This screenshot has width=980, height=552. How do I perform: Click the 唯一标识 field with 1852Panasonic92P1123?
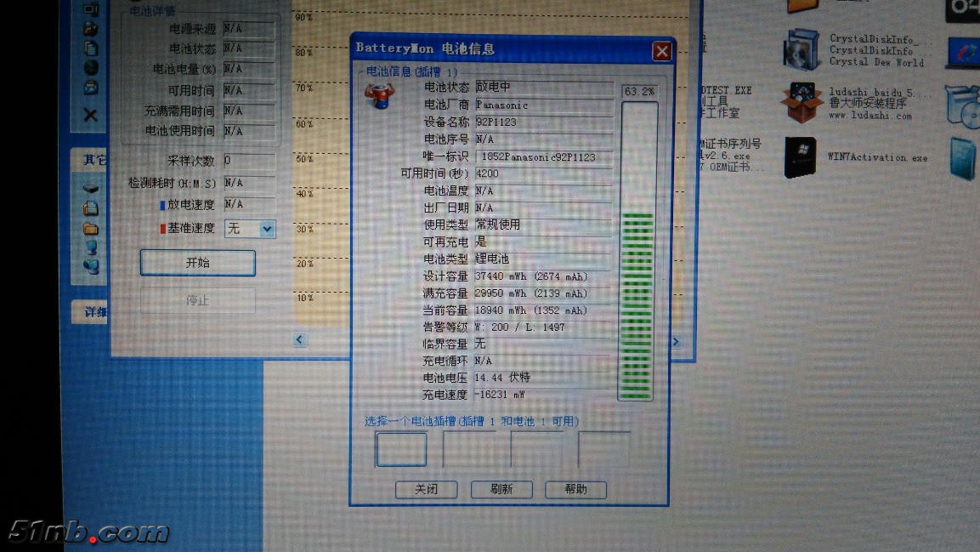pos(543,156)
